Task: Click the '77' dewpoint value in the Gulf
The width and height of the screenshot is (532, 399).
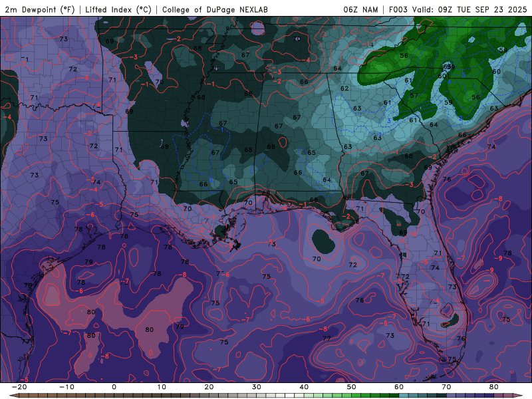Action: coord(327,338)
